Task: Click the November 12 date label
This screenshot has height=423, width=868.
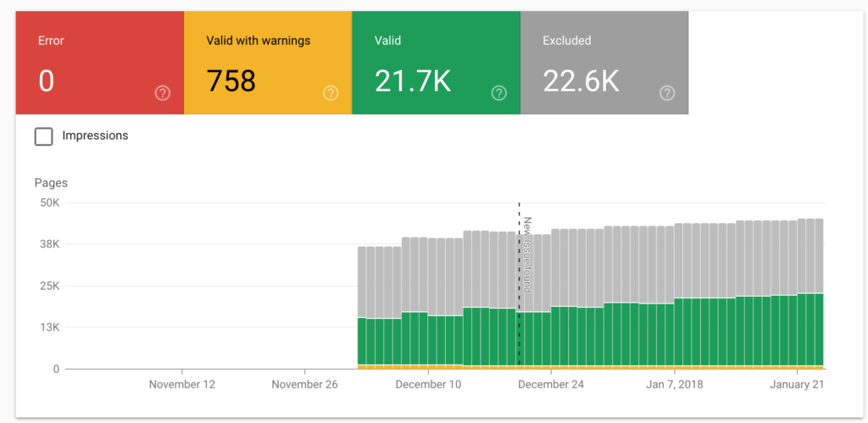Action: pos(182,384)
